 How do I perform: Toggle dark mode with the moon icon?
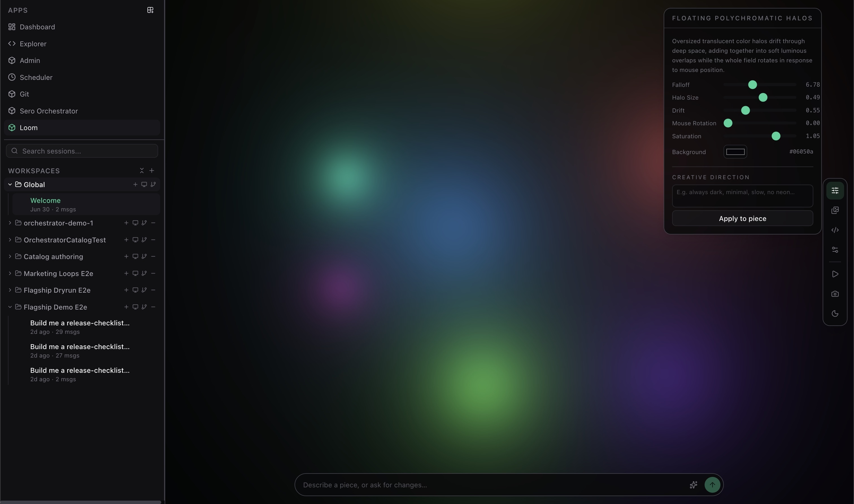click(x=835, y=314)
